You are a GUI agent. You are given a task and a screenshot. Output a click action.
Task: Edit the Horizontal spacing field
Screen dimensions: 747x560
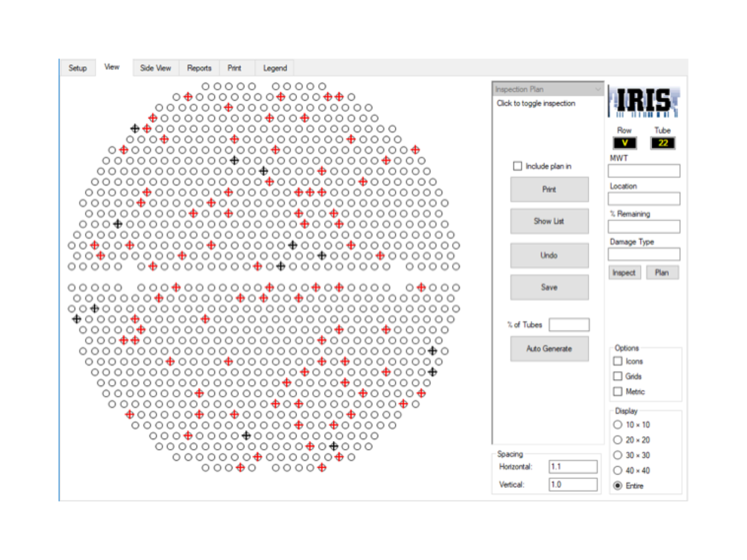coord(573,467)
